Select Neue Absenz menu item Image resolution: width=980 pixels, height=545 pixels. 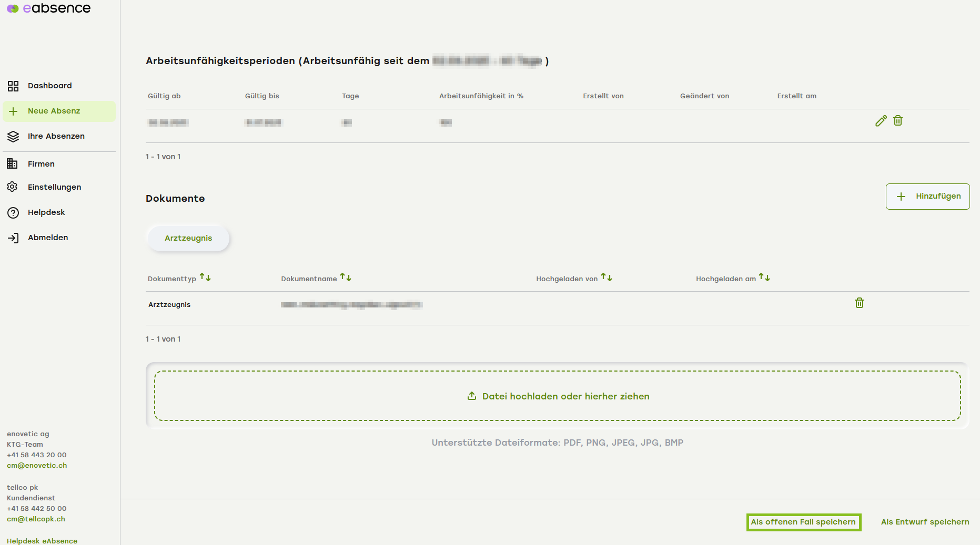click(54, 111)
